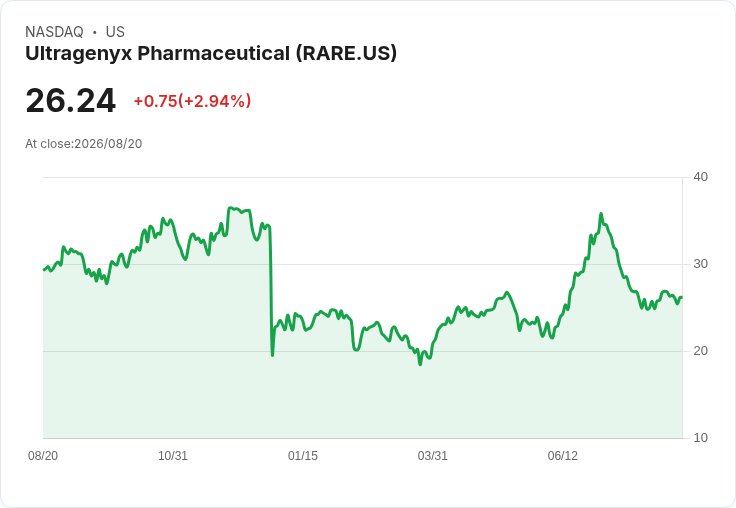Click the +0.75(+2.94%) price change
This screenshot has width=736, height=508.
click(x=192, y=101)
